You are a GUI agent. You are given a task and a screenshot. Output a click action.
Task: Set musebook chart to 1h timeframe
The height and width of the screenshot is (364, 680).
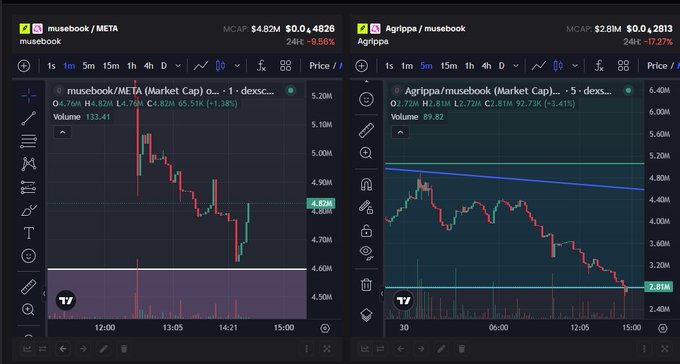pos(131,66)
